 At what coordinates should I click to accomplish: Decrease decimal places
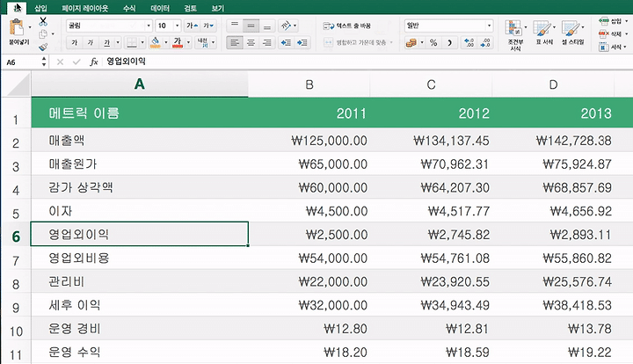tap(484, 42)
